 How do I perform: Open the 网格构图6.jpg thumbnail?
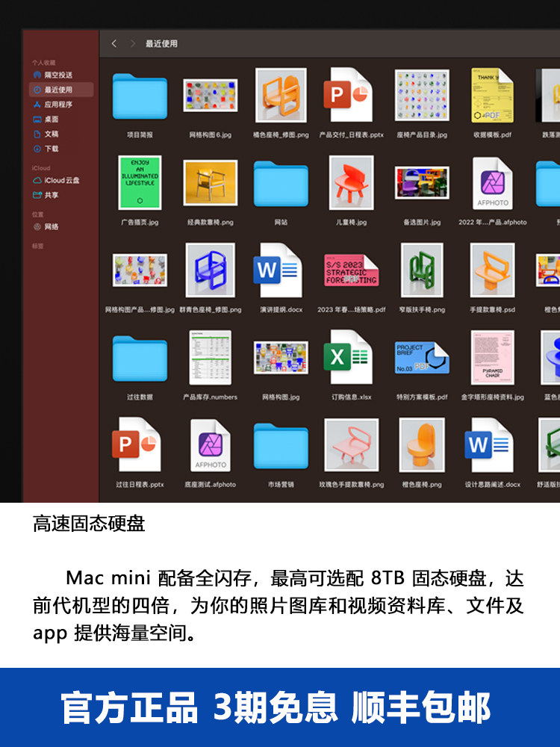(x=210, y=96)
